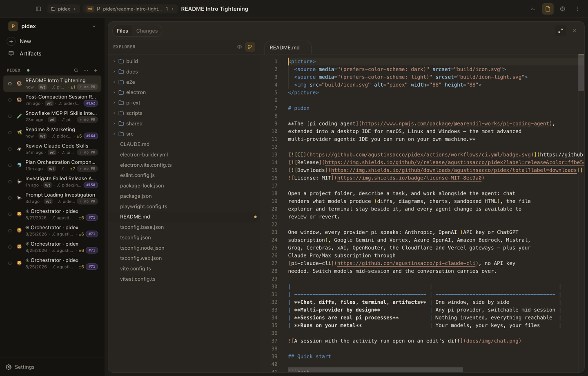Click the lion avatar of the 8/27/2026 Orchestrator session

(x=19, y=214)
